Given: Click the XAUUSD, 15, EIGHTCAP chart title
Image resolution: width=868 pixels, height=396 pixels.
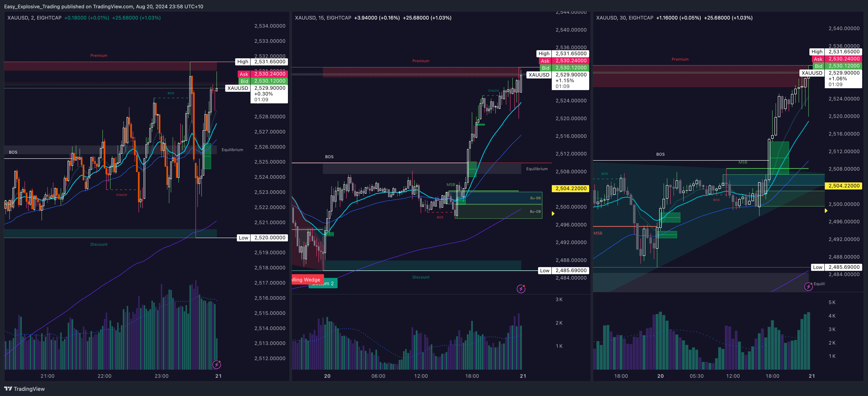Looking at the screenshot, I should 323,18.
